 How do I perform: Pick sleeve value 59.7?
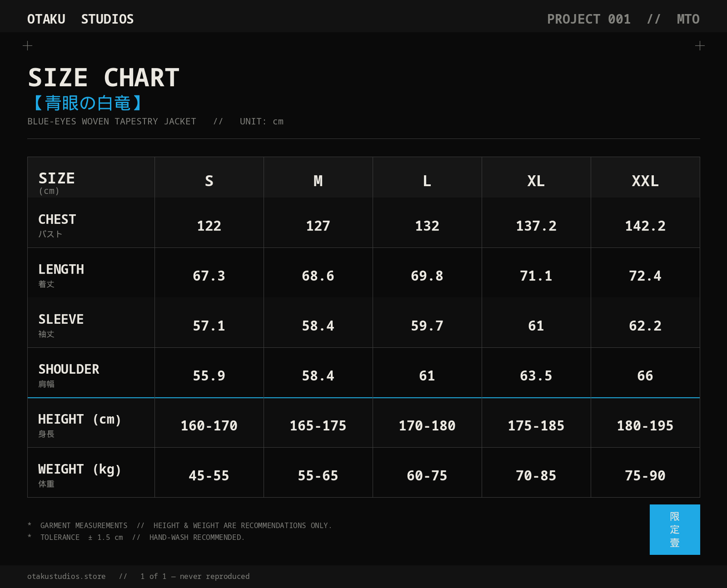coord(427,325)
